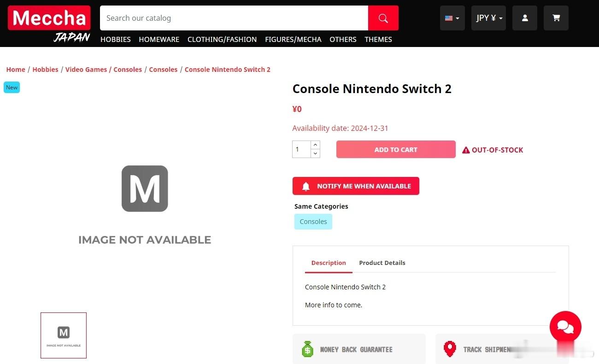
Task: Switch to the Product Details tab
Action: point(382,263)
